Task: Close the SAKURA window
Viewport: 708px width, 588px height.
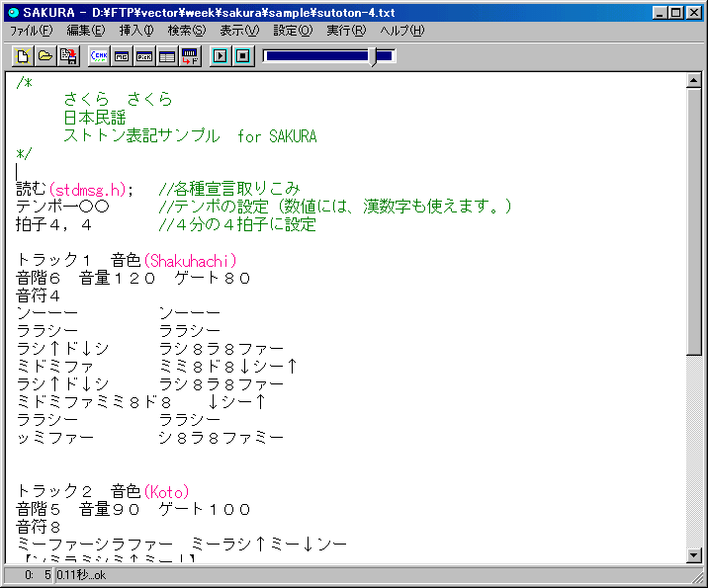Action: pyautogui.click(x=693, y=13)
